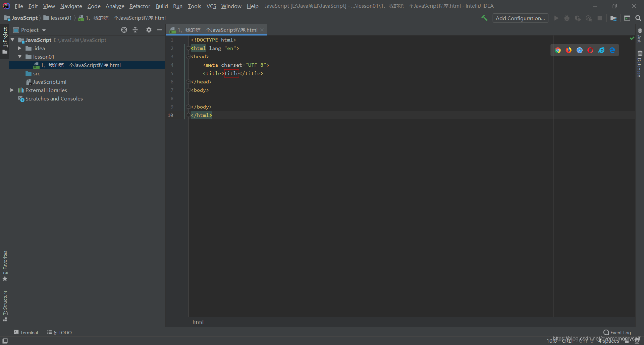The width and height of the screenshot is (644, 345).
Task: Open the Database tool window
Action: click(x=640, y=64)
